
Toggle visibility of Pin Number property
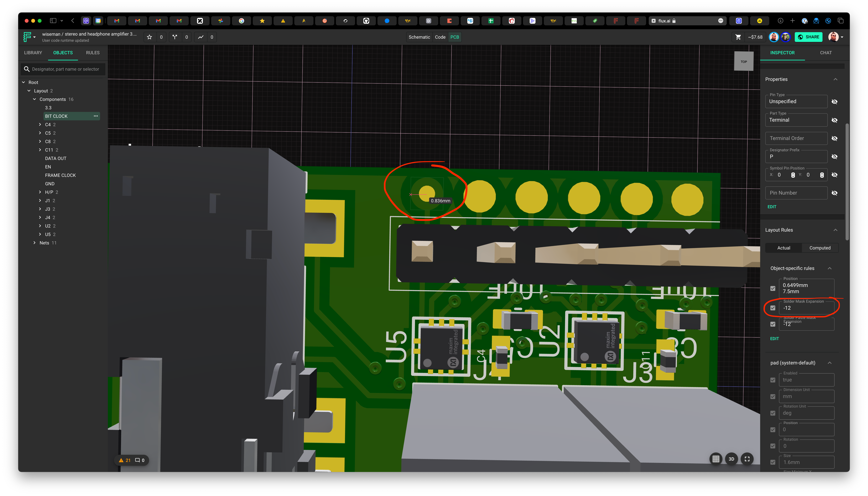pyautogui.click(x=834, y=193)
